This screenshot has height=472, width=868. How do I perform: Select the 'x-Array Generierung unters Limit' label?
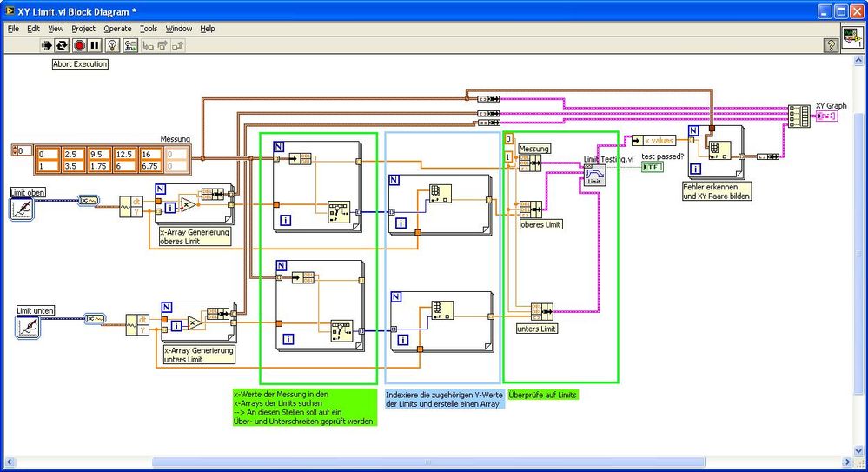(199, 355)
